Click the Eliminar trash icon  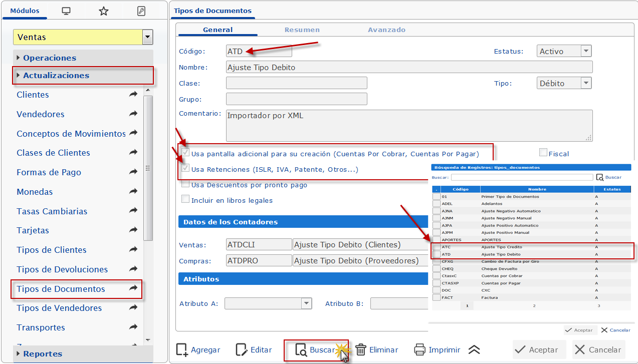pyautogui.click(x=361, y=350)
